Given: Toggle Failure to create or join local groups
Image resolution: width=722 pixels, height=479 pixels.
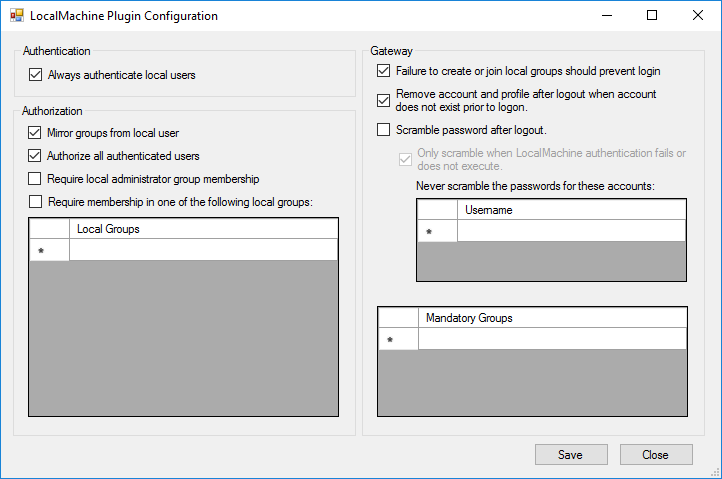Looking at the screenshot, I should click(384, 71).
